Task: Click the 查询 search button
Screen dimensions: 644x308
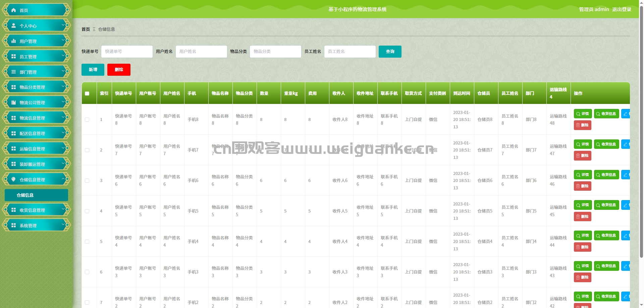Action: tap(390, 52)
